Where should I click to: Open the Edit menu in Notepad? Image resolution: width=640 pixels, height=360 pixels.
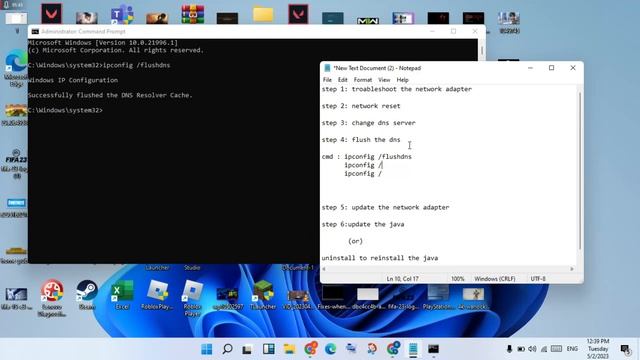(342, 80)
